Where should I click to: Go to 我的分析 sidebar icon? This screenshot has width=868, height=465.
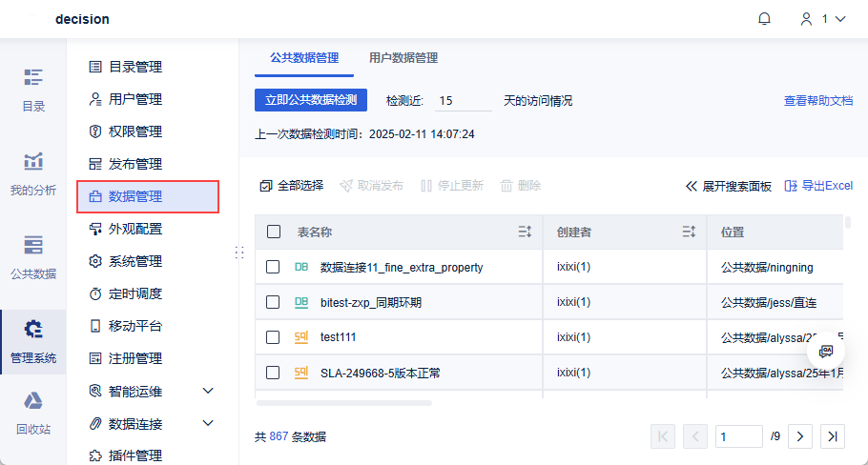coord(33,172)
